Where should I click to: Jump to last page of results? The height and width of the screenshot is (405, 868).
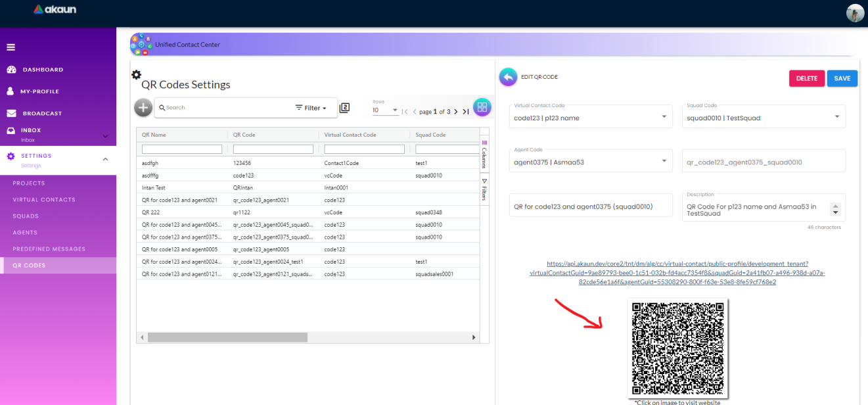point(466,112)
